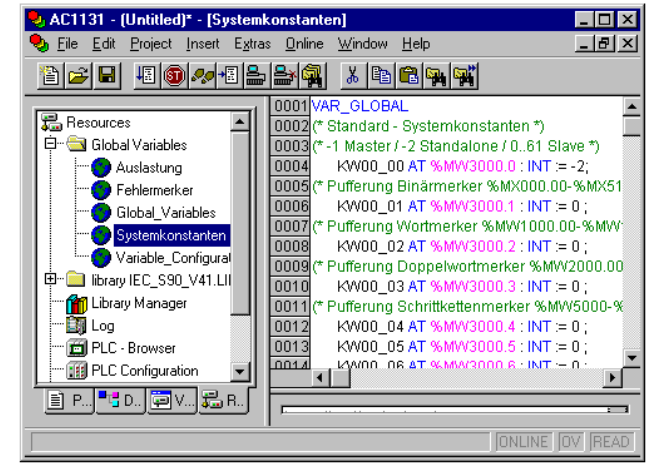Viewport: 669px width, 474px height.
Task: Click the red Stop (ST) icon
Action: (x=174, y=76)
